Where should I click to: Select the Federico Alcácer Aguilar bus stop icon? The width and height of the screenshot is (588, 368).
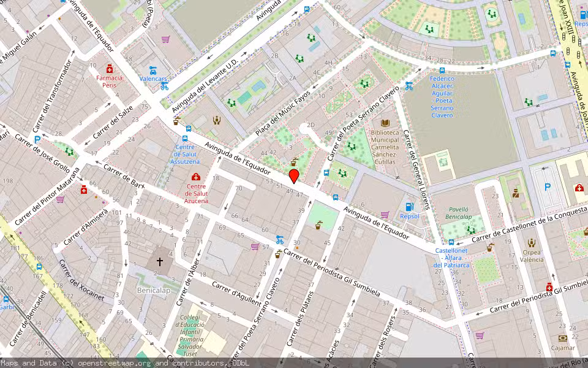pyautogui.click(x=442, y=70)
